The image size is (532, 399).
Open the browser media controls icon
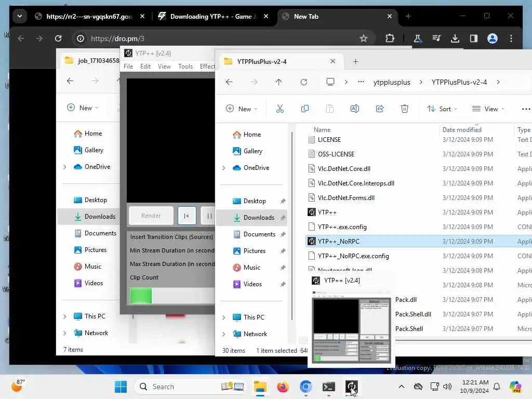(436, 38)
